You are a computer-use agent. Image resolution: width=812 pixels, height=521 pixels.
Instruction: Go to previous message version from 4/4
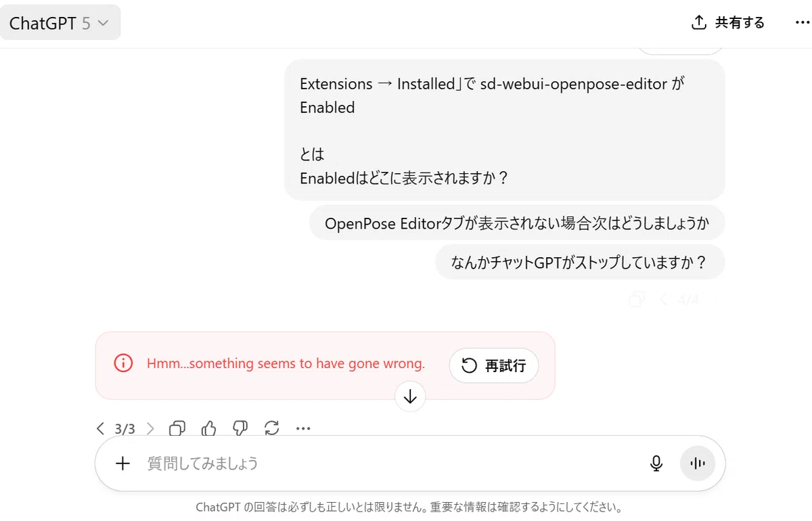click(x=664, y=300)
